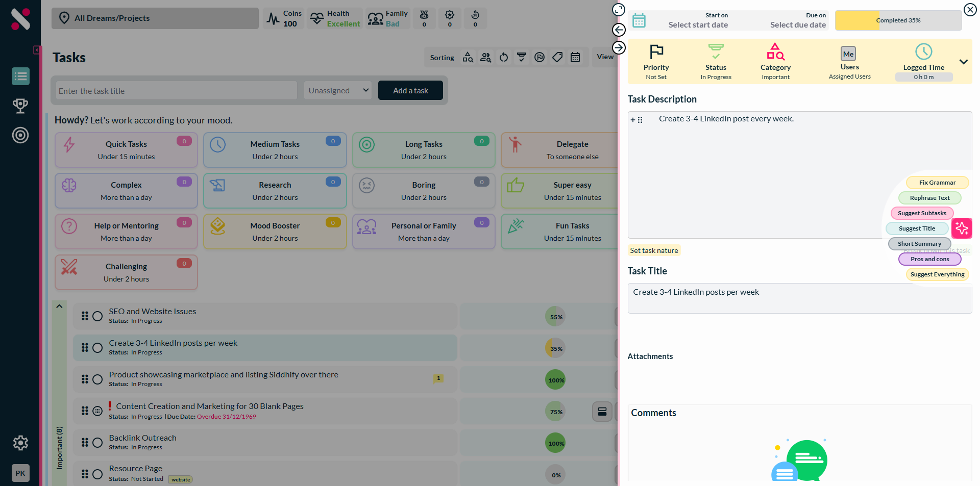The width and height of the screenshot is (980, 486).
Task: Click 75% progress on Content Creation
Action: pos(555,412)
